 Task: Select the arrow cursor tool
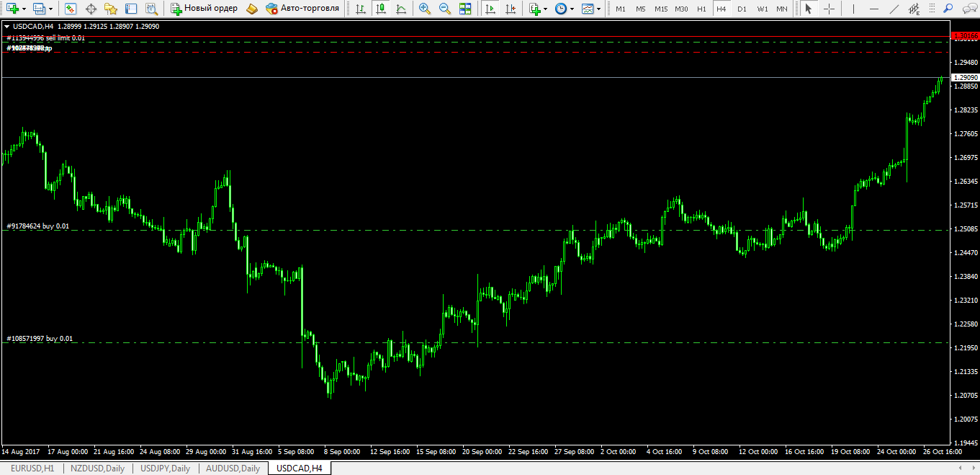(x=809, y=9)
